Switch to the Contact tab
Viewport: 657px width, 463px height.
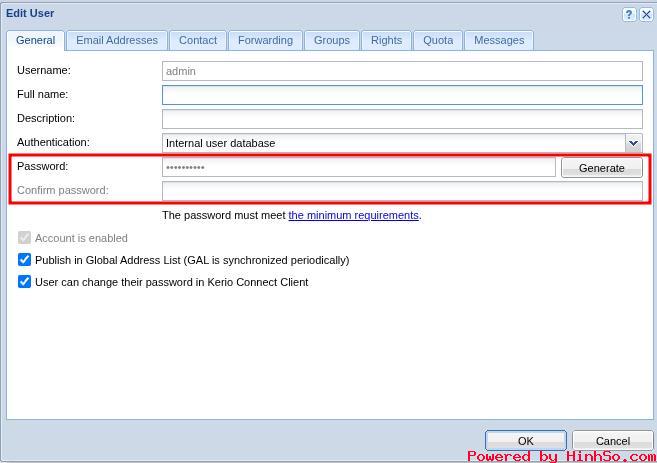[198, 40]
